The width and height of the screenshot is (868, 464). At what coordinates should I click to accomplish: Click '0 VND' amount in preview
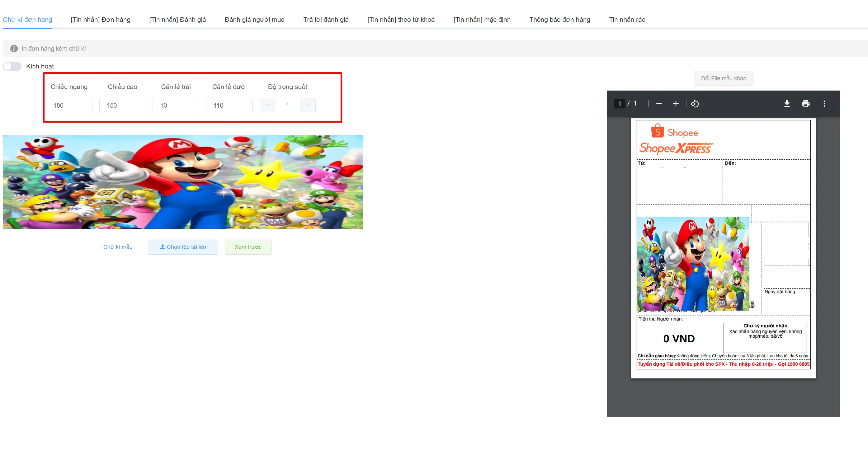(x=679, y=338)
